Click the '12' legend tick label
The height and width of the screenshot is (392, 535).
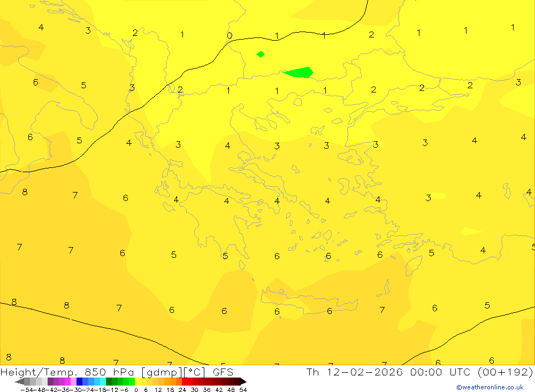(x=158, y=390)
